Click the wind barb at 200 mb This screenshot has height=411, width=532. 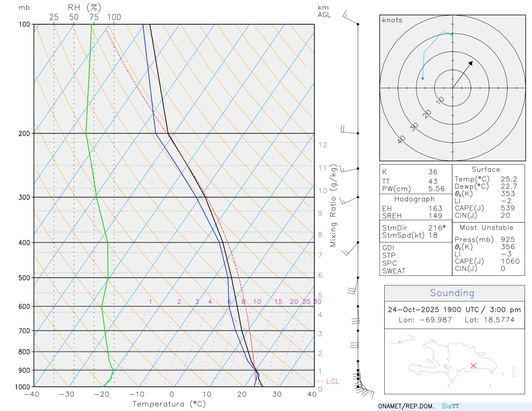point(349,129)
